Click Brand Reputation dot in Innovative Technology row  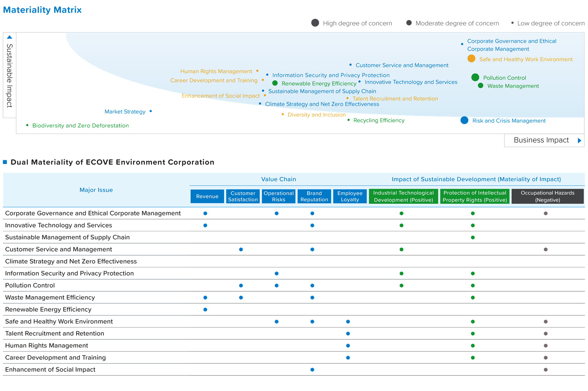click(x=312, y=225)
